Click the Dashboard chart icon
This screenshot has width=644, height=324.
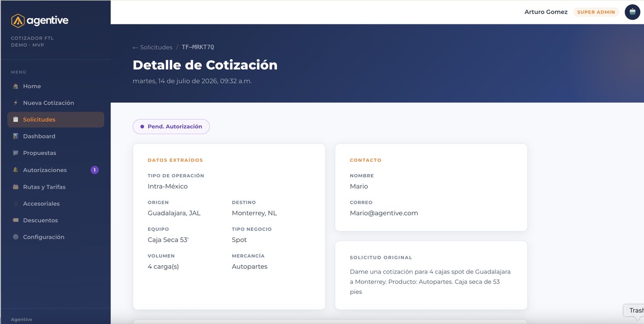click(x=16, y=136)
